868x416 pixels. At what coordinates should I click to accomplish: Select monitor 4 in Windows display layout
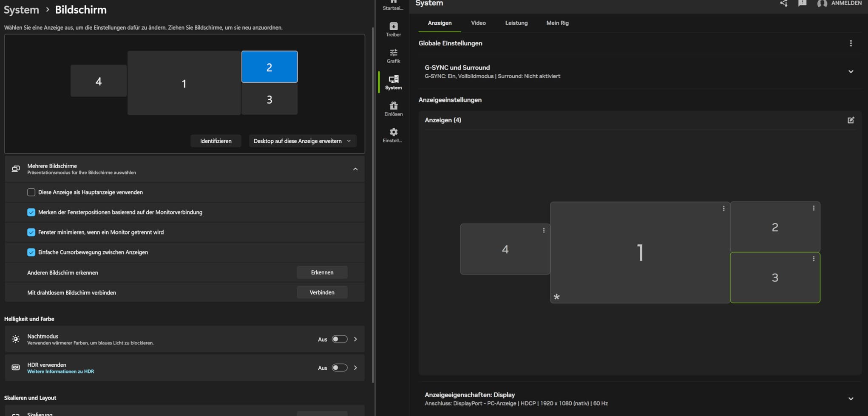(99, 81)
